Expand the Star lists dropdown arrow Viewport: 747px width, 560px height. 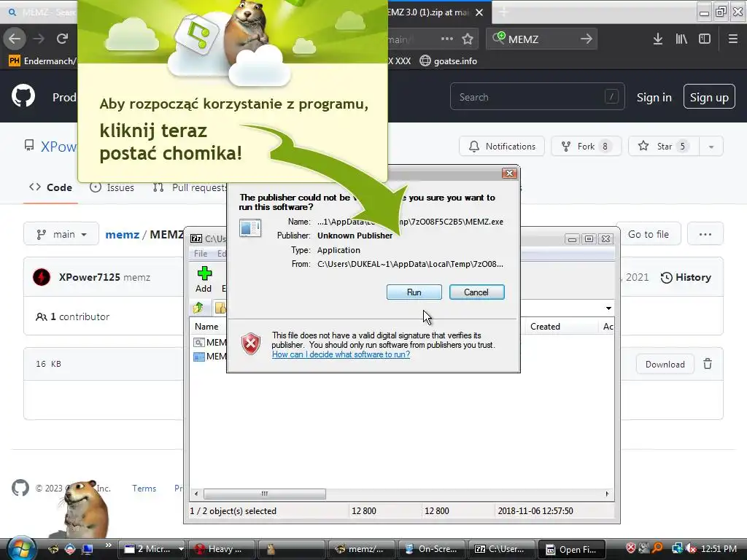tap(711, 147)
